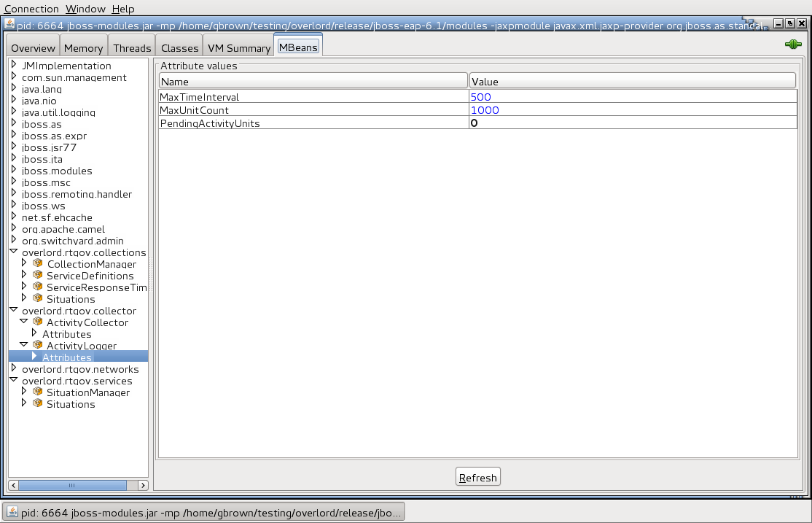
Task: Switch to the Memory tab
Action: [x=83, y=48]
